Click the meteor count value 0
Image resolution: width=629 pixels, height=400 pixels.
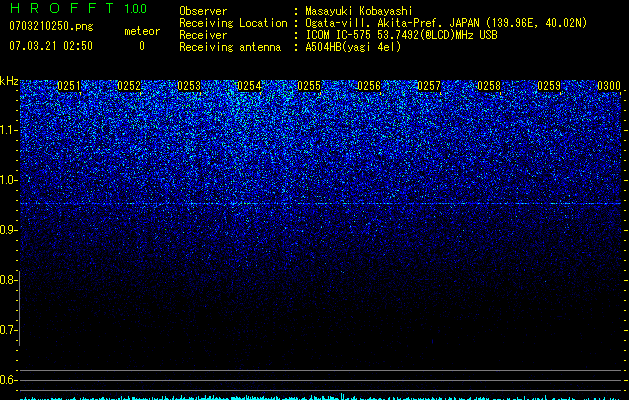point(142,46)
